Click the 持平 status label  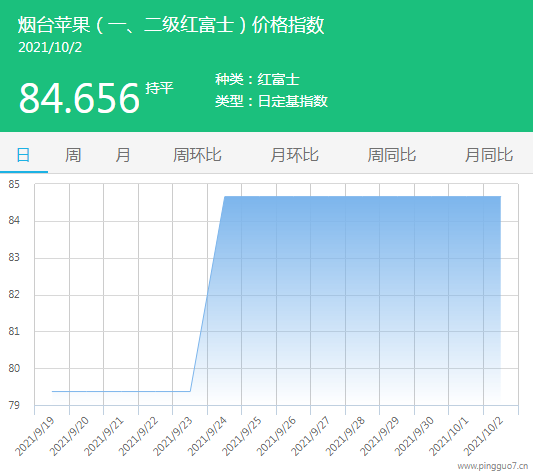point(159,88)
